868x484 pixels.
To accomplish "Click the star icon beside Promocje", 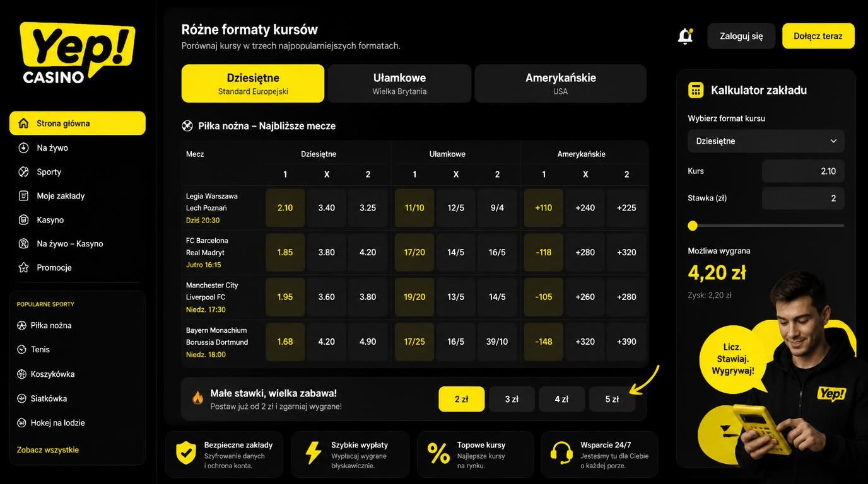I will point(23,267).
